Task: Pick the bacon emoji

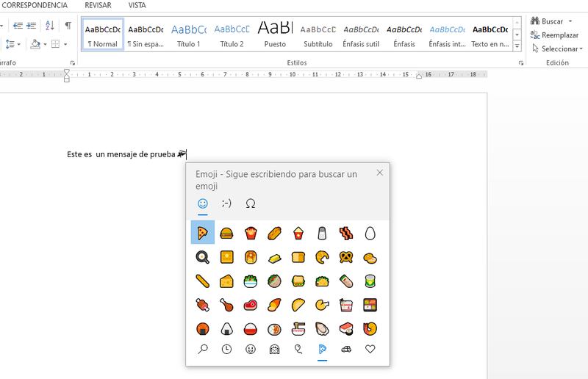Action: (346, 233)
